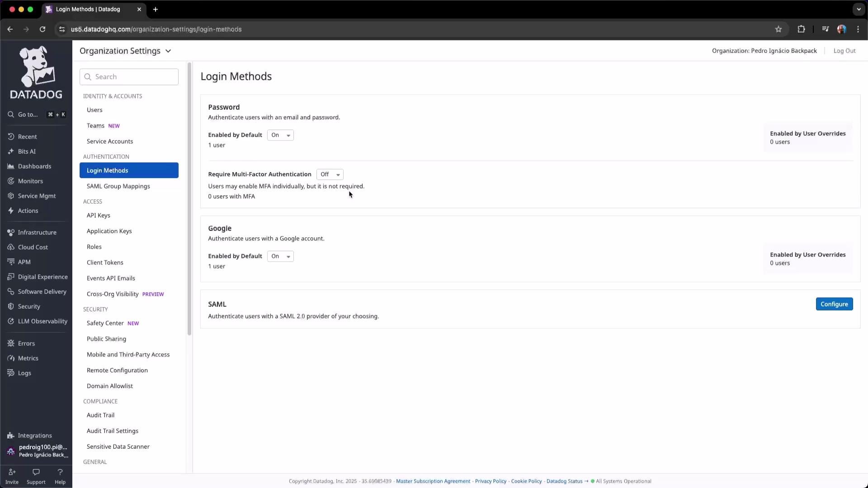This screenshot has height=488, width=868.
Task: Click Log Out link
Action: pyautogui.click(x=844, y=51)
